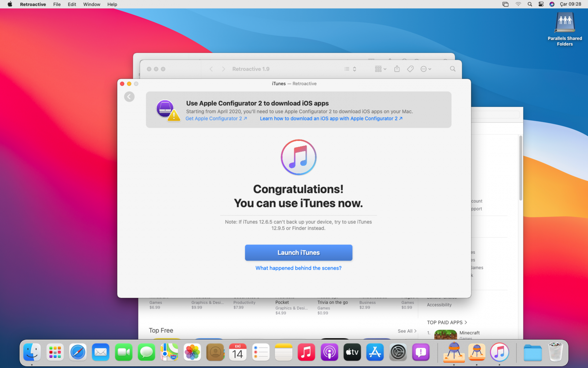Click the Siri icon in the menu bar
The image size is (588, 368).
[552, 4]
